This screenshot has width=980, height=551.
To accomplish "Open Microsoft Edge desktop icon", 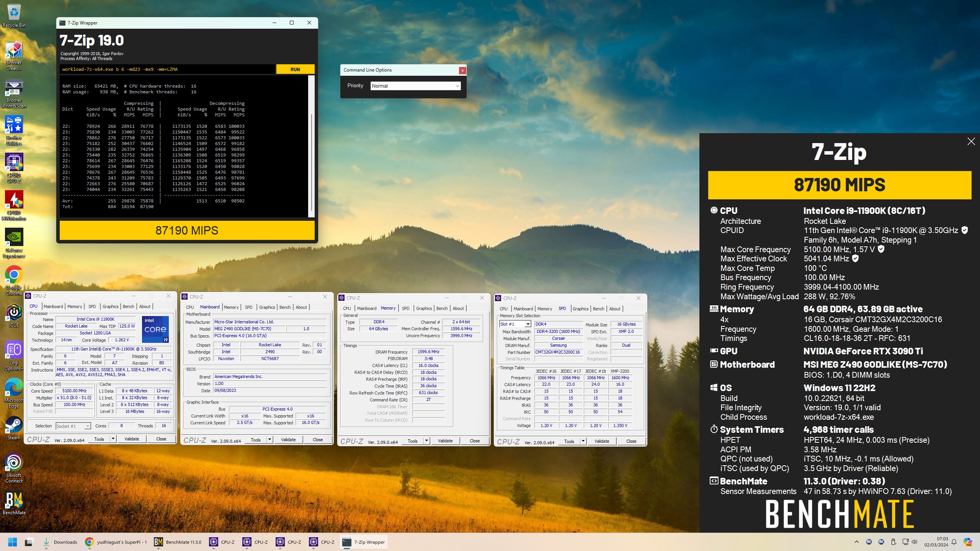I will pos(14,393).
